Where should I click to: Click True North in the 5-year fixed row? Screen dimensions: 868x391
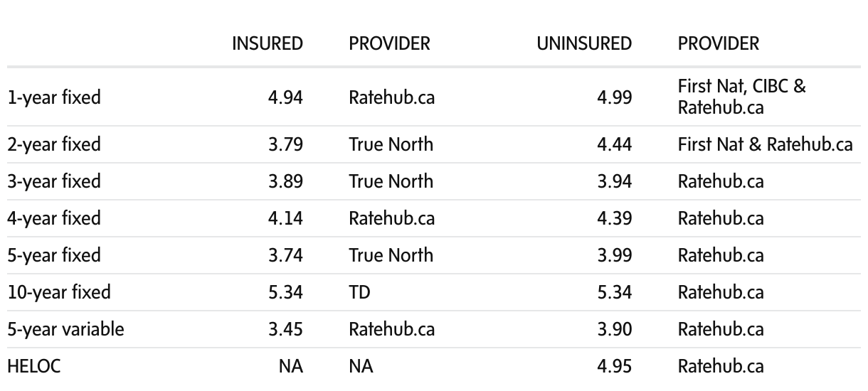pos(391,255)
